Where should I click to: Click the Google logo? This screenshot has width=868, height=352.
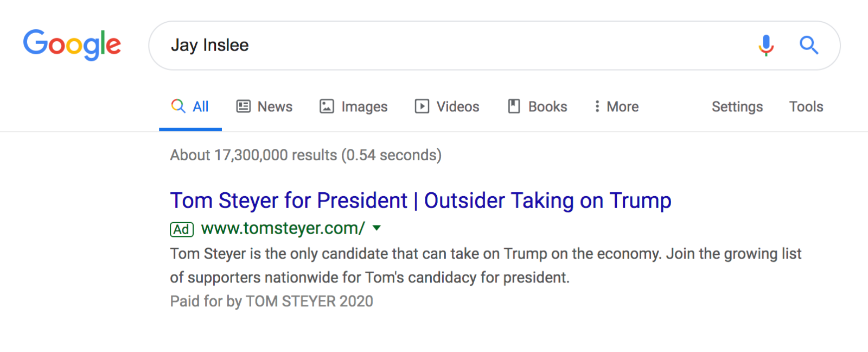[72, 45]
